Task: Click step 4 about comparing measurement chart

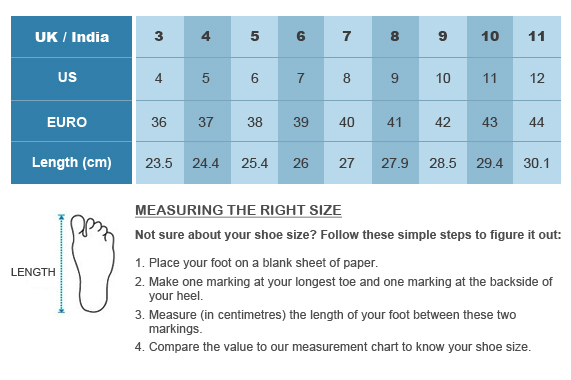Action: (x=333, y=347)
